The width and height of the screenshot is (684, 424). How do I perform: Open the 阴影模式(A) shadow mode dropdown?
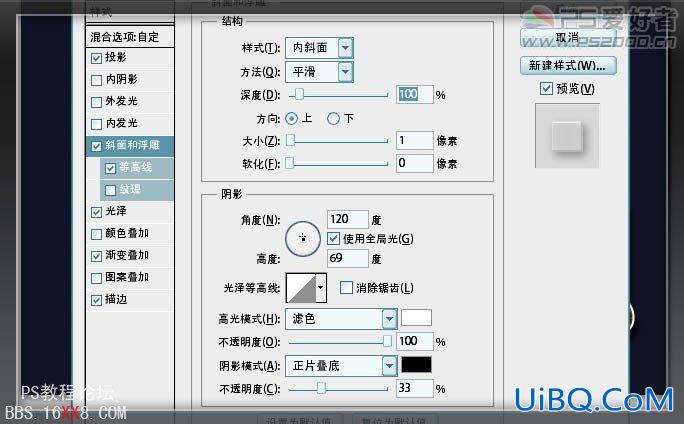tap(341, 366)
